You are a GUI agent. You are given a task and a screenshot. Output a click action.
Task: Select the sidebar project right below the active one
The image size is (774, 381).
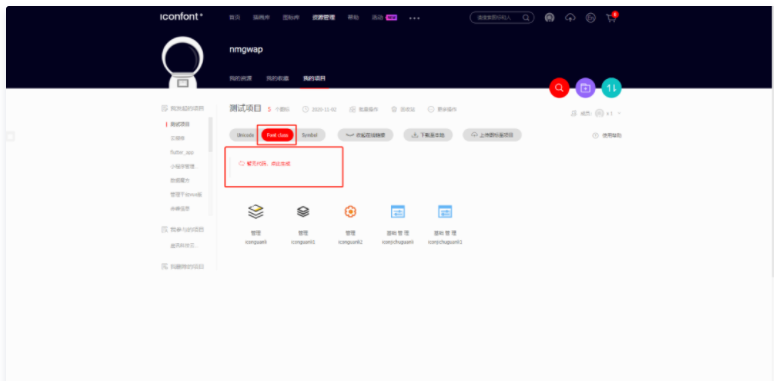pyautogui.click(x=178, y=138)
